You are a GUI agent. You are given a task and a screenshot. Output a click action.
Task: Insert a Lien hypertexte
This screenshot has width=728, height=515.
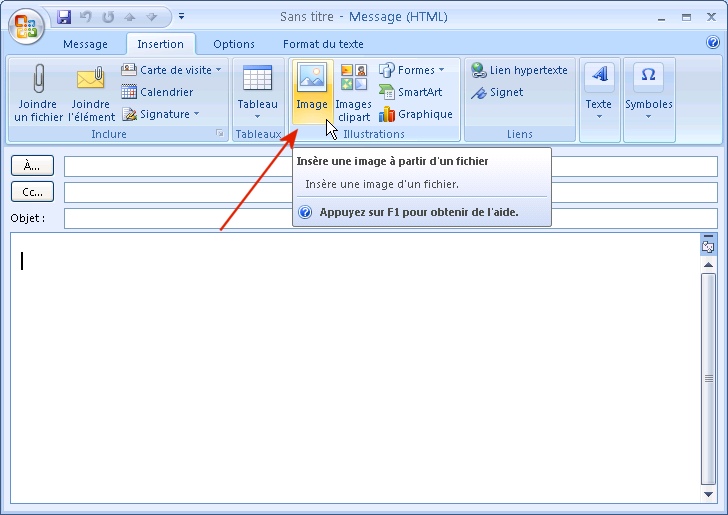point(519,70)
